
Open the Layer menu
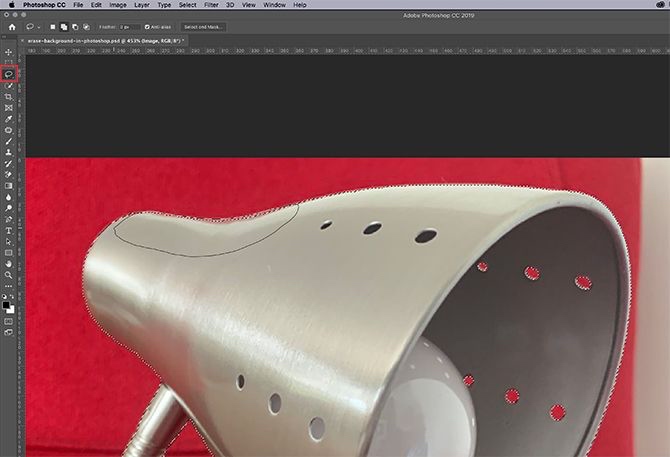click(142, 5)
